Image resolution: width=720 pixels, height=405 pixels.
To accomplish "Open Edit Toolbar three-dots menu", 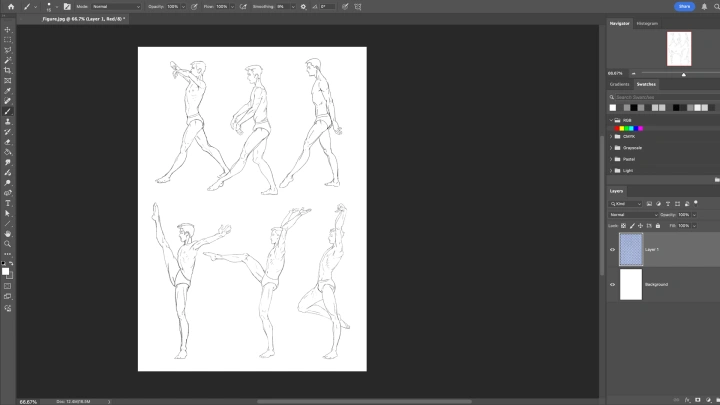I will click(7, 254).
